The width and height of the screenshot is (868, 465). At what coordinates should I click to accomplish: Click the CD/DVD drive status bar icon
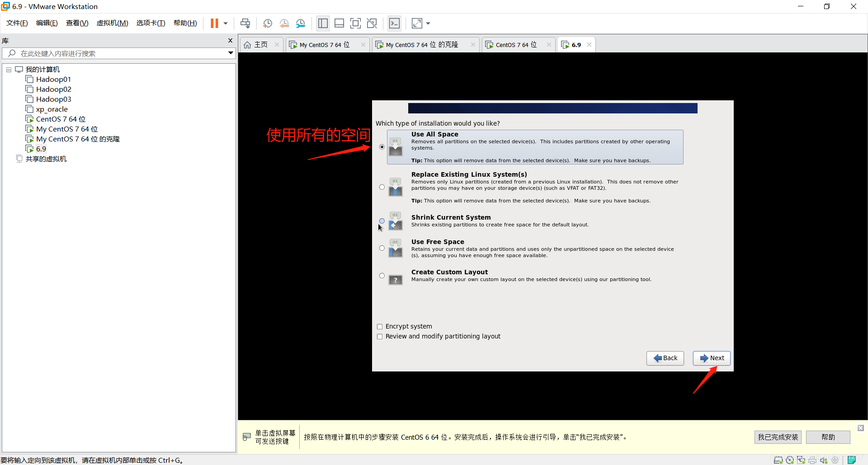tap(790, 460)
